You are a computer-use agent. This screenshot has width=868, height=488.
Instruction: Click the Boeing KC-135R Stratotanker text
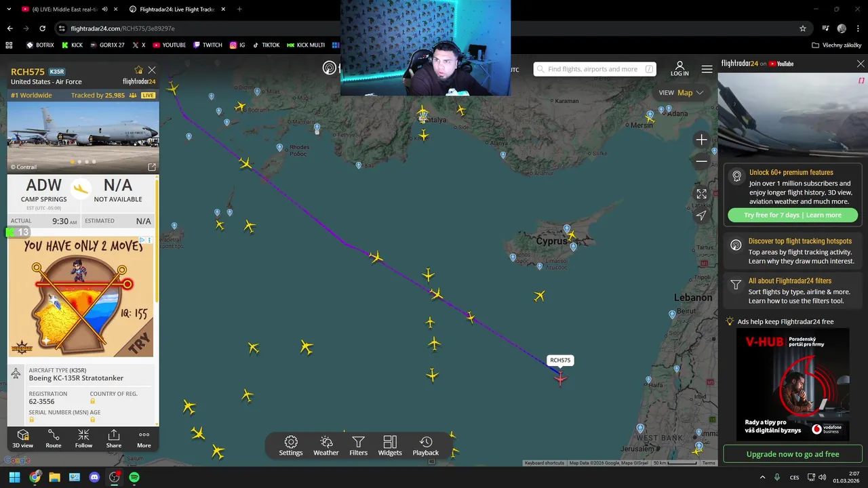coord(76,378)
